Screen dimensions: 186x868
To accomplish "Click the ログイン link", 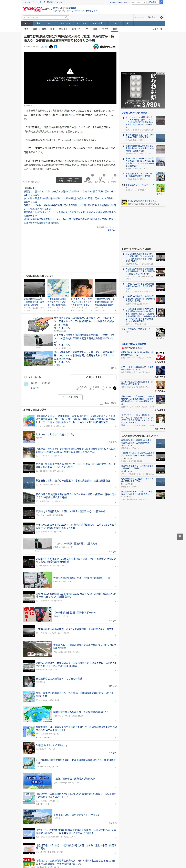I will pyautogui.click(x=57, y=11).
